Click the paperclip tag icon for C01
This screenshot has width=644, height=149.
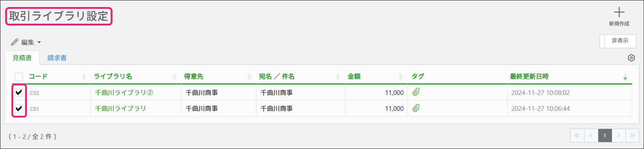tap(416, 108)
